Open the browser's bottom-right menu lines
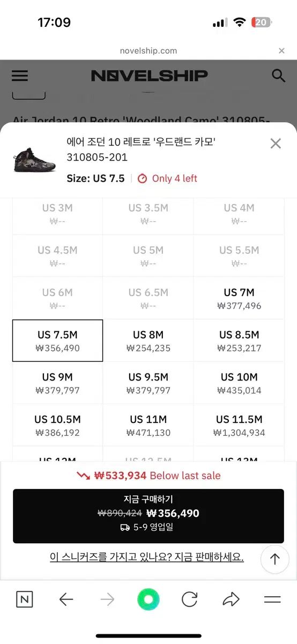Viewport: 297px width, 644px height. tap(272, 599)
